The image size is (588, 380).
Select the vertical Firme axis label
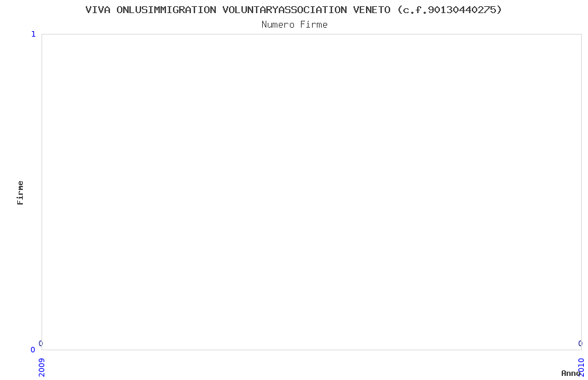(20, 193)
